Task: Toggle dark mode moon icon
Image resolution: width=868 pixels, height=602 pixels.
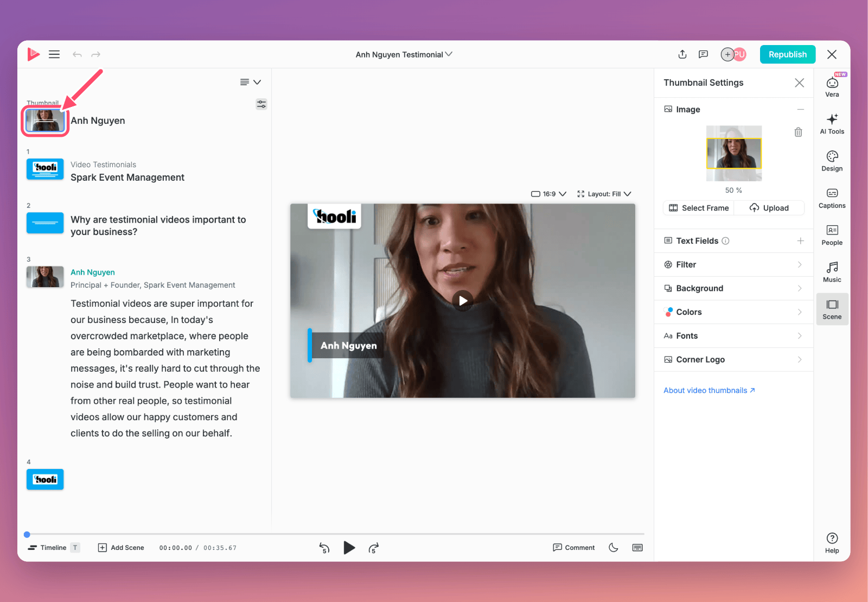Action: point(614,547)
